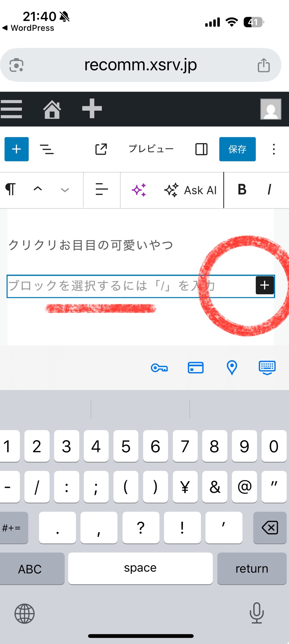The height and width of the screenshot is (644, 289).
Task: Tap the globe language switch icon
Action: pyautogui.click(x=24, y=613)
